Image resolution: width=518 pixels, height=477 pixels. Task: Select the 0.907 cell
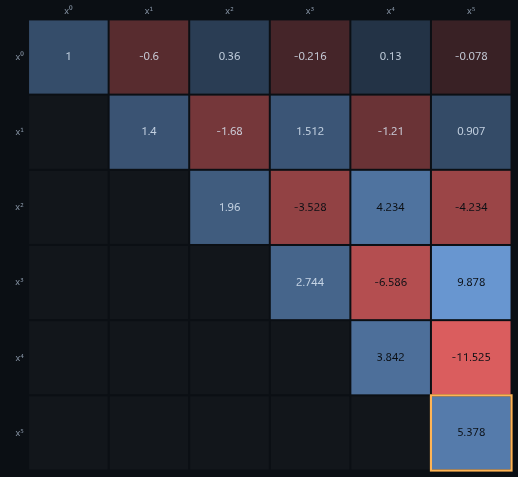tap(471, 132)
